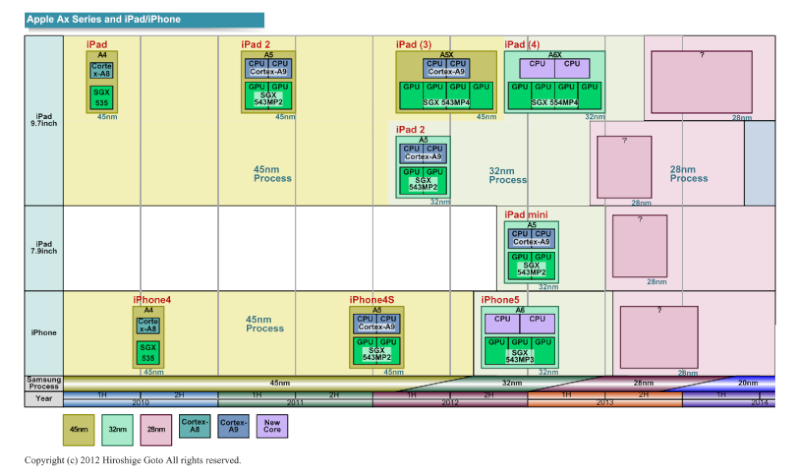Click the unknown '?' 28nm box in iPhone row
This screenshot has width=800, height=475.
coord(659,337)
